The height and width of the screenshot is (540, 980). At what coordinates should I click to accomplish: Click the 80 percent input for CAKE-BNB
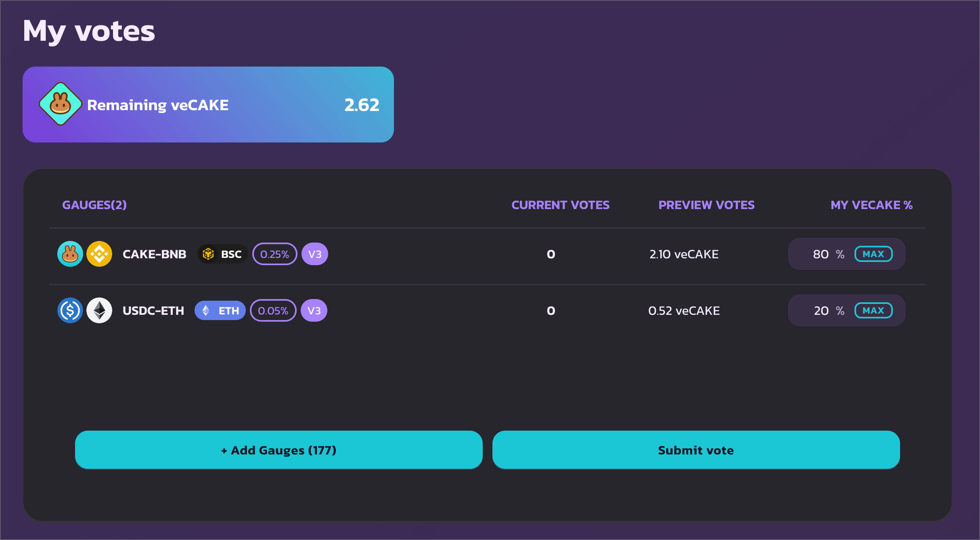click(x=820, y=254)
